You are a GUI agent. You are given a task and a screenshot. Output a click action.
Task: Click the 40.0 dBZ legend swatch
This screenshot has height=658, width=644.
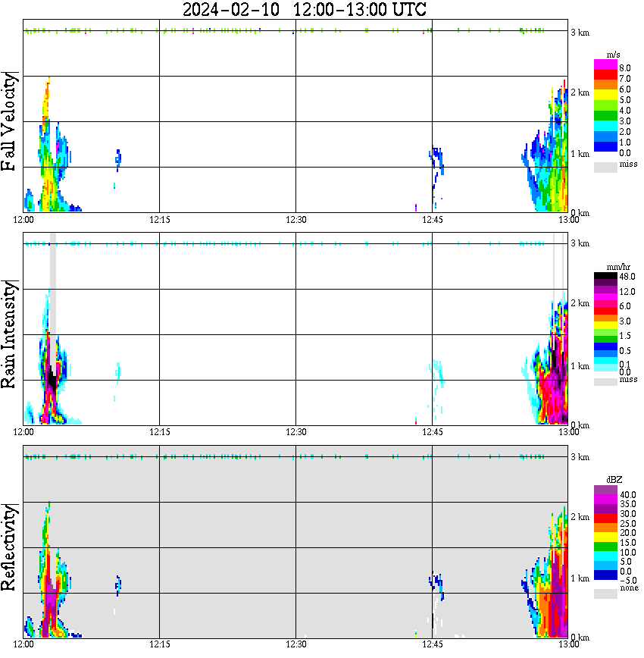[x=605, y=490]
